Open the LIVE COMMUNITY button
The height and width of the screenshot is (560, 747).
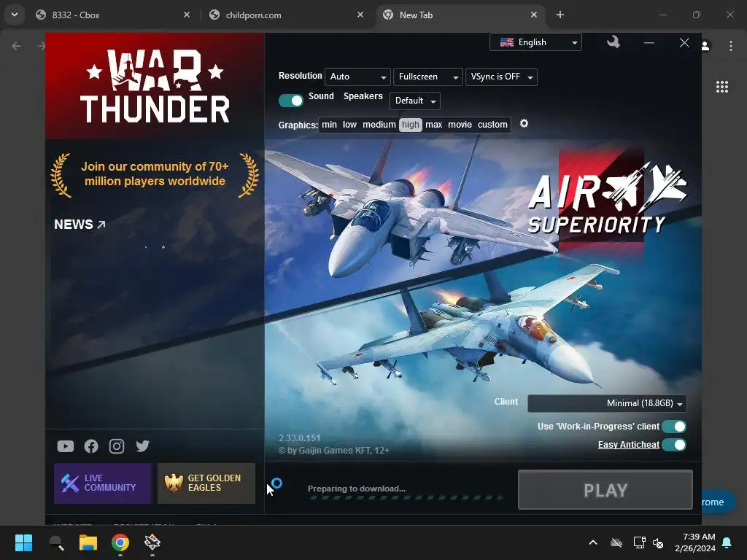click(x=103, y=483)
